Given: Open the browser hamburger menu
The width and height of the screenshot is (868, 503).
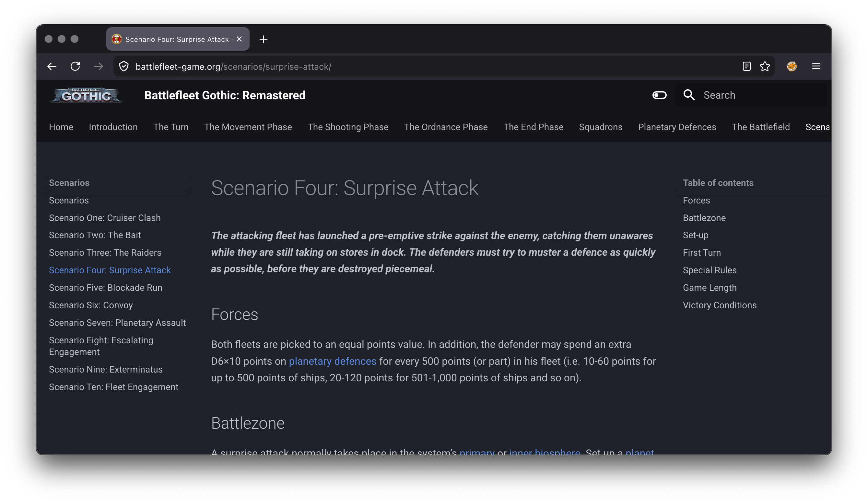Looking at the screenshot, I should [x=815, y=66].
